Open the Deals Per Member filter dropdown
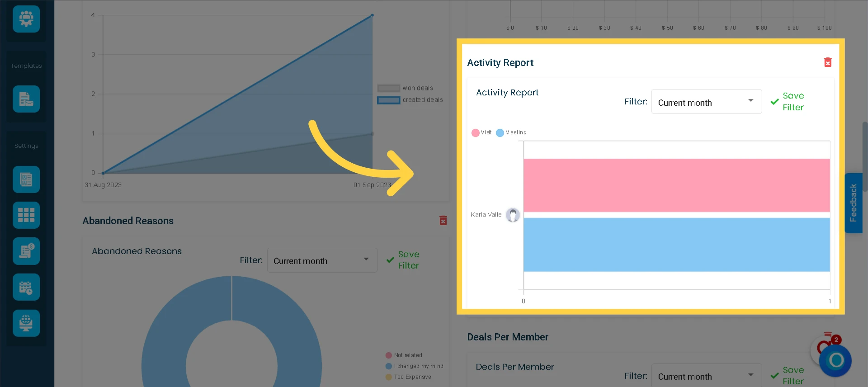The width and height of the screenshot is (868, 387). tap(707, 376)
